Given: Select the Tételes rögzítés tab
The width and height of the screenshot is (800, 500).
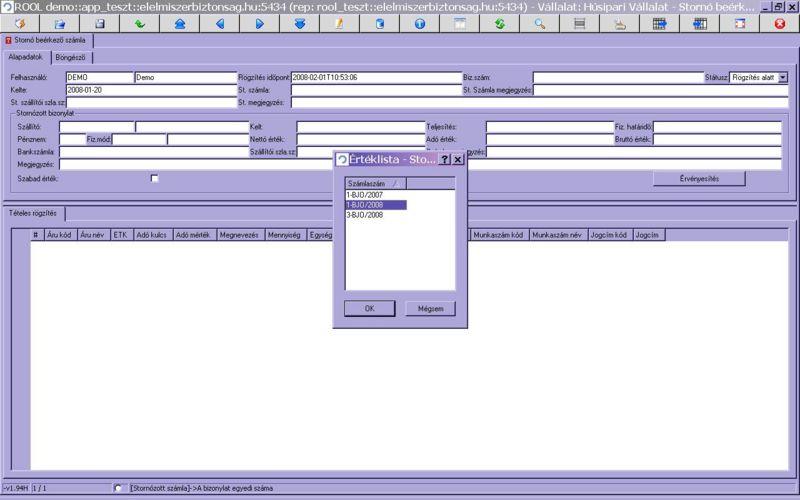Looking at the screenshot, I should pyautogui.click(x=34, y=213).
